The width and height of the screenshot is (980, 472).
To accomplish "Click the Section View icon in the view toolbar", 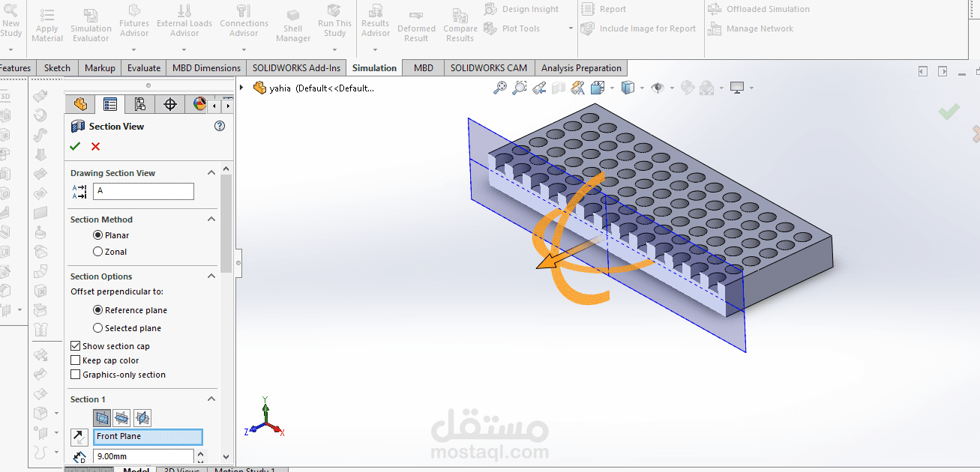I will pos(558,88).
